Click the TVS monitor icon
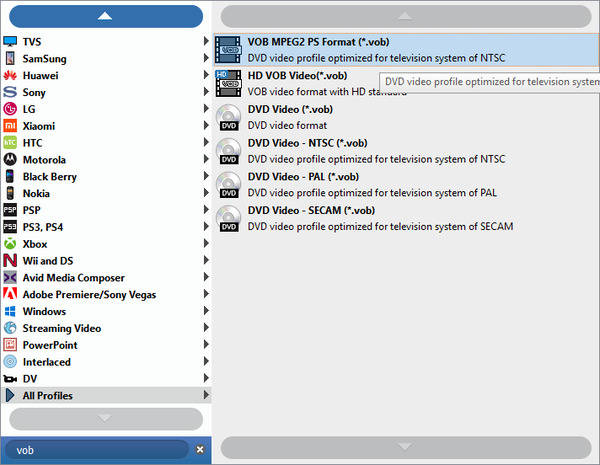600x465 pixels. 10,41
